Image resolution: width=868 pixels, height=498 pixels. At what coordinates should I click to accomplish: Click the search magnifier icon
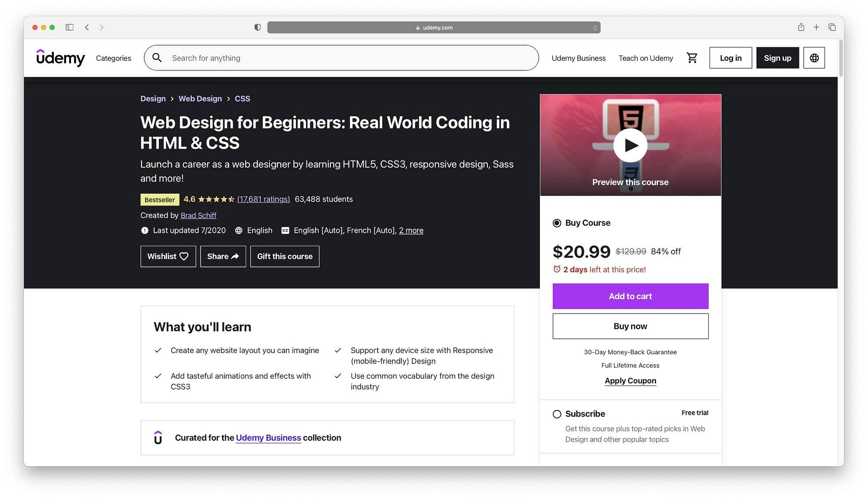pyautogui.click(x=157, y=58)
